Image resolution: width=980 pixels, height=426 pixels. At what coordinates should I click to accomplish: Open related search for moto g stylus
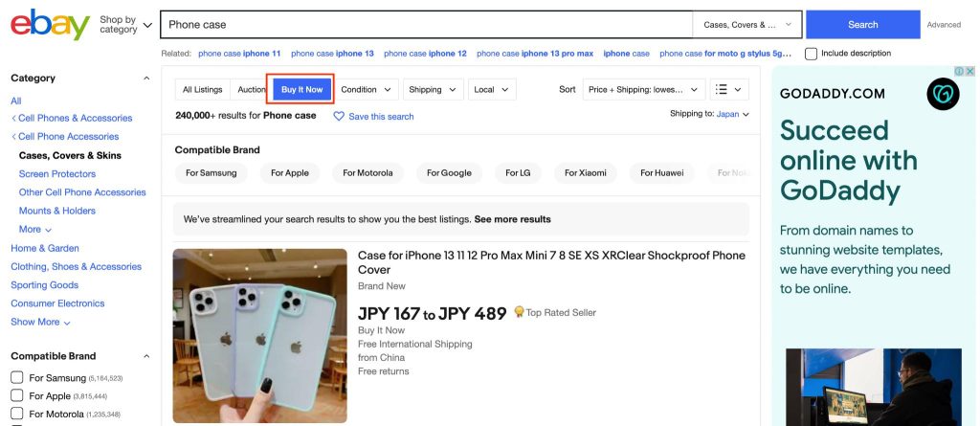(x=725, y=54)
